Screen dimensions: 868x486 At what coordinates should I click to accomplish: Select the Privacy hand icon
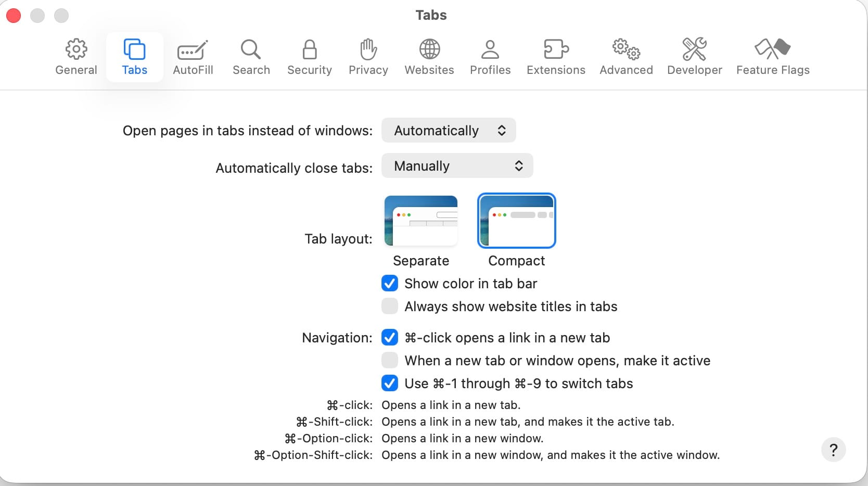(x=368, y=57)
